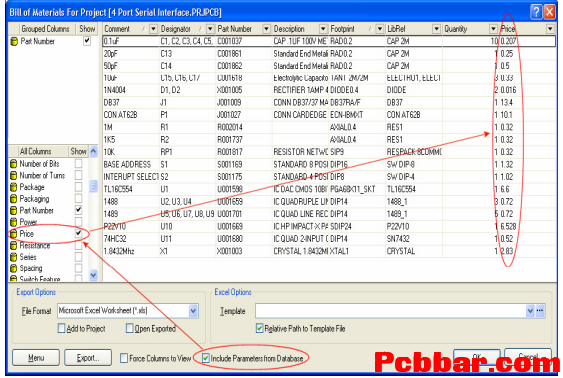The height and width of the screenshot is (378, 563).
Task: Click the Series column icon
Action: tap(14, 257)
